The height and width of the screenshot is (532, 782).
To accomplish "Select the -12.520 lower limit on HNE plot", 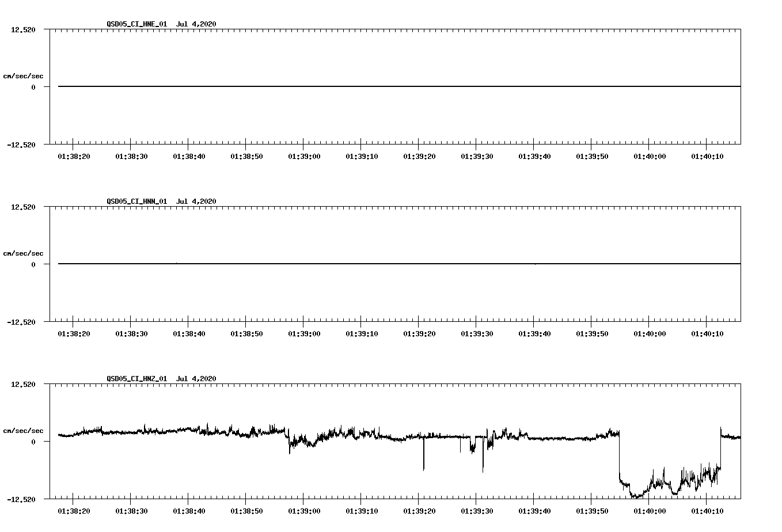I will coord(21,145).
